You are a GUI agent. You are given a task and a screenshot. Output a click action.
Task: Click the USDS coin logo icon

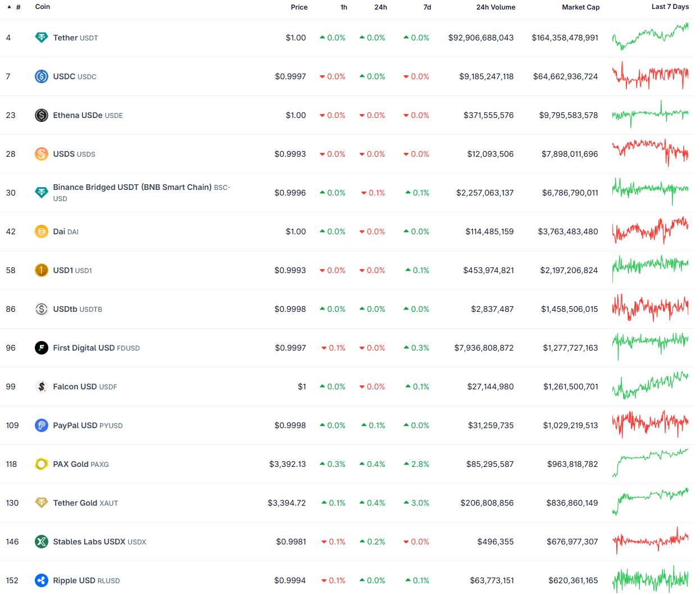(x=42, y=154)
